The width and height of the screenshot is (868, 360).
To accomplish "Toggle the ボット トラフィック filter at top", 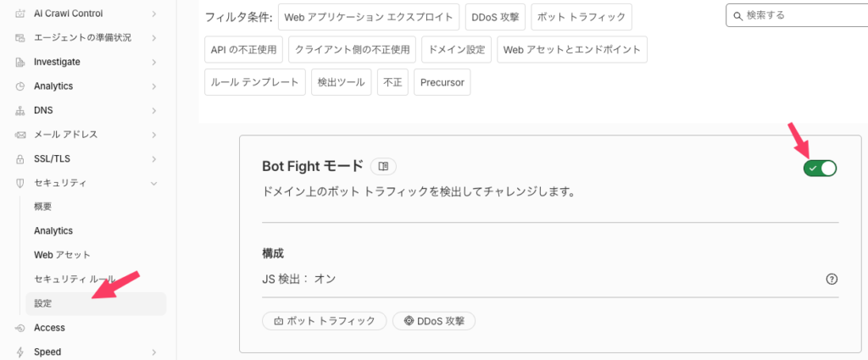I will (581, 17).
